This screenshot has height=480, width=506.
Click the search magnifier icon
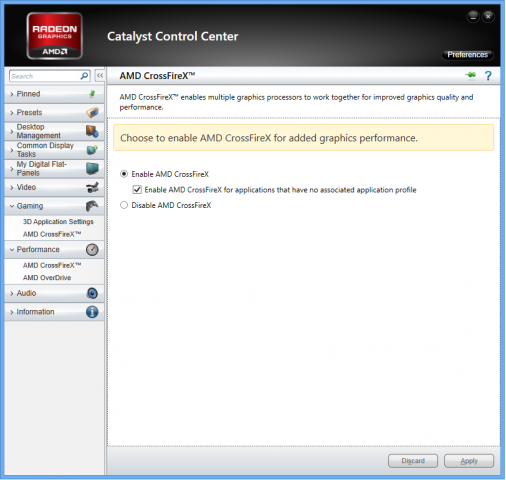pyautogui.click(x=84, y=76)
